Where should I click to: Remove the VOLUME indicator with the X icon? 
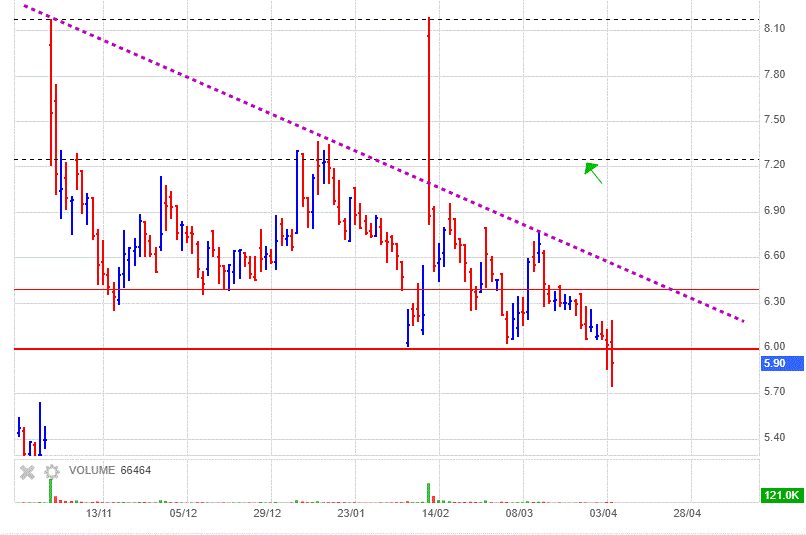(27, 472)
